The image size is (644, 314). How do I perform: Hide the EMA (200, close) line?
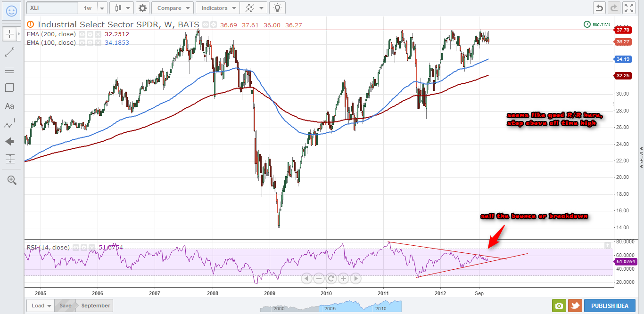pyautogui.click(x=82, y=34)
